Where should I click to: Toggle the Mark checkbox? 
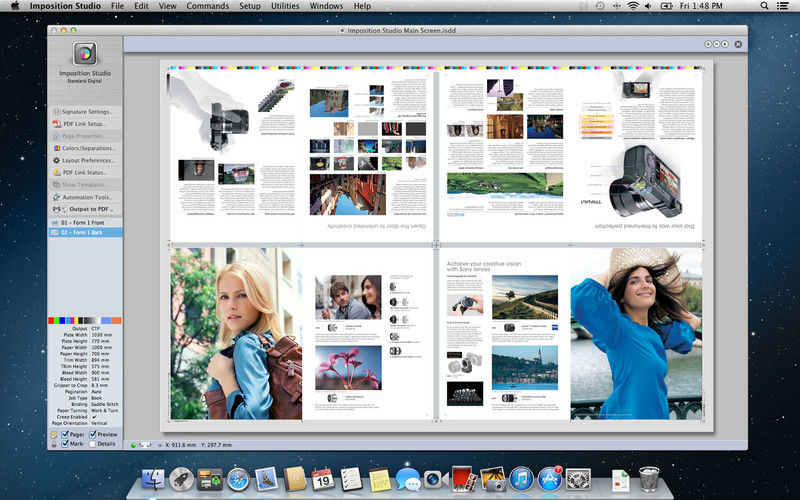[65, 444]
